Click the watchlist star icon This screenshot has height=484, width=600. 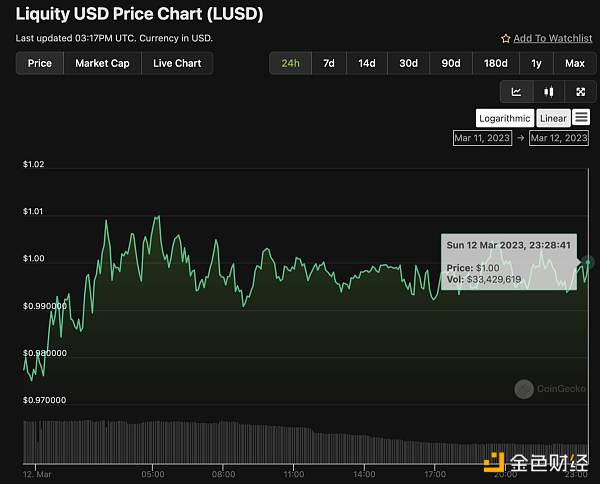point(506,38)
